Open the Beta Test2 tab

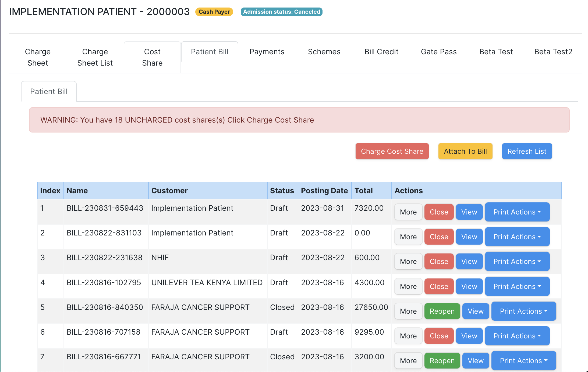point(553,52)
